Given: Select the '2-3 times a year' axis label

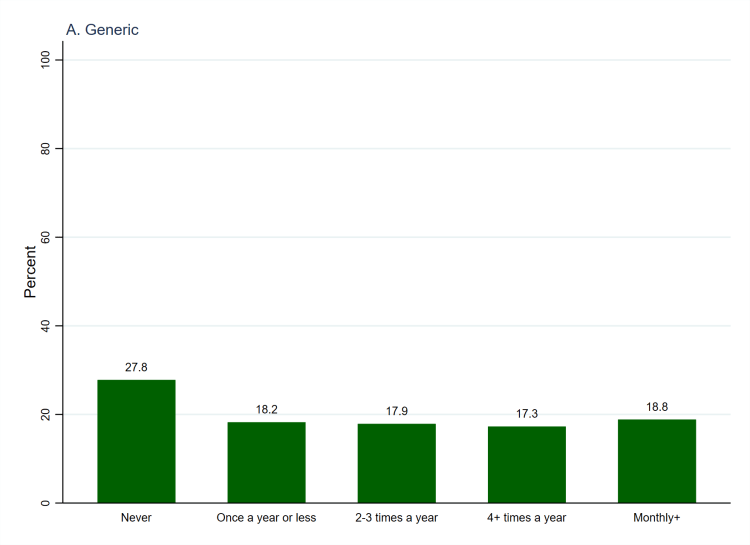Looking at the screenshot, I should pyautogui.click(x=396, y=518).
